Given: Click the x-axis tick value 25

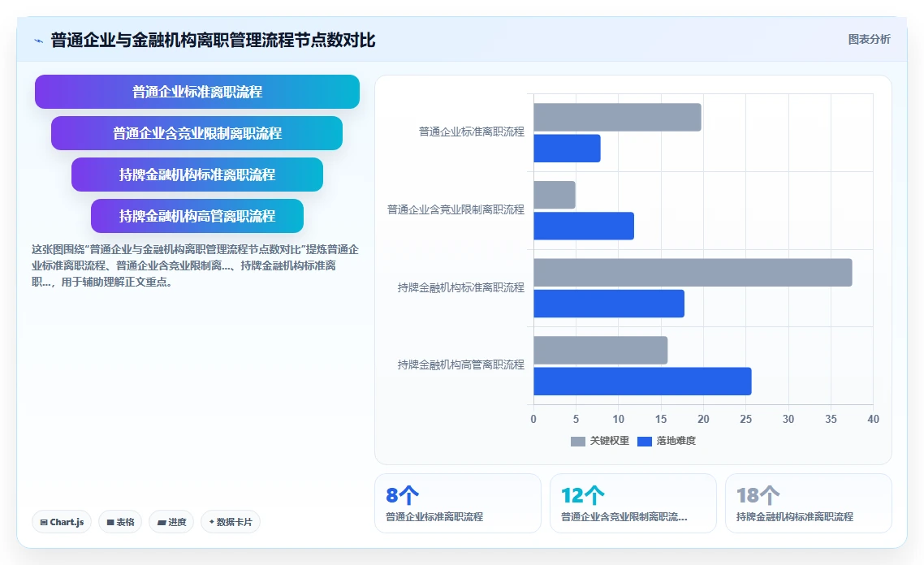Looking at the screenshot, I should coord(745,419).
